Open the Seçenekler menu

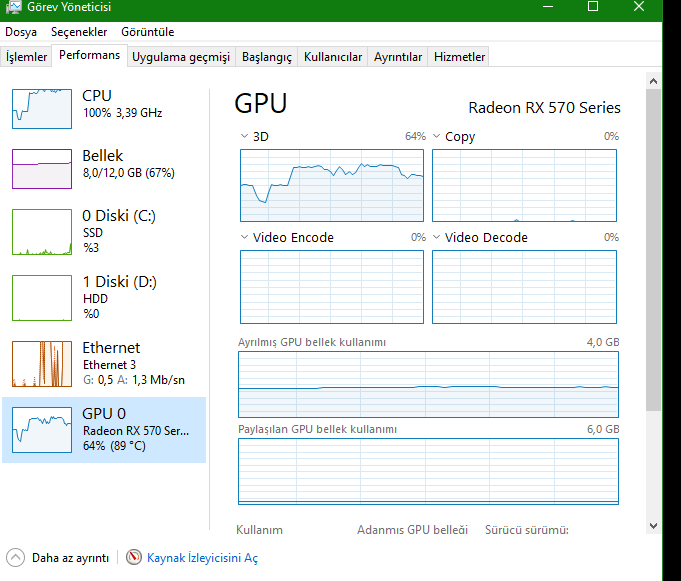(79, 32)
